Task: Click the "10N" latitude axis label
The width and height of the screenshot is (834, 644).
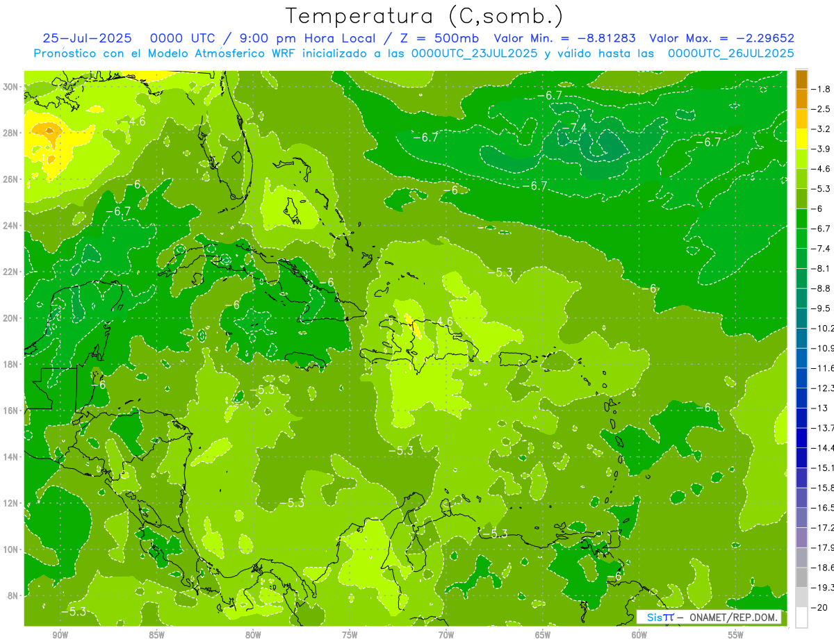Action: point(10,550)
